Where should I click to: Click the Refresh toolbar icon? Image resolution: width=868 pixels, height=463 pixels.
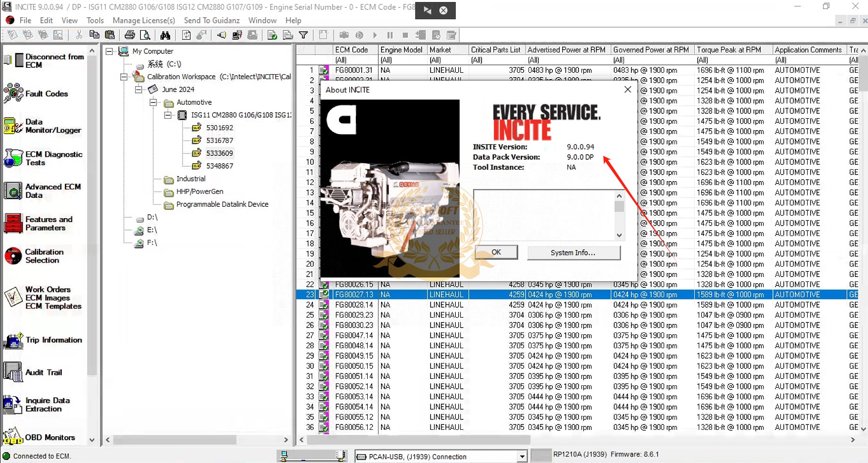tap(186, 35)
